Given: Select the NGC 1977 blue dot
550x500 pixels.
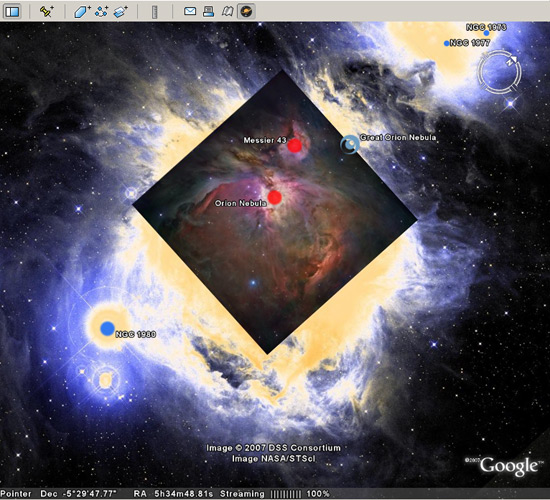Looking at the screenshot, I should [446, 44].
